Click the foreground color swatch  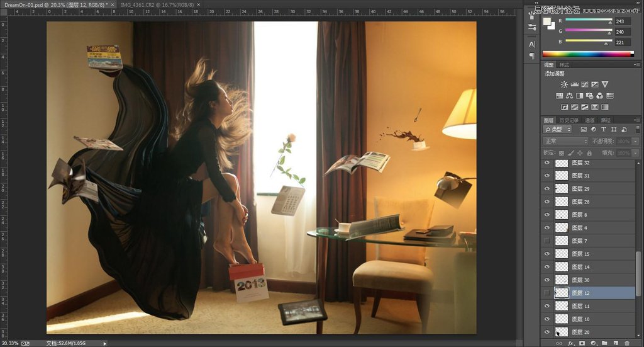tap(548, 22)
